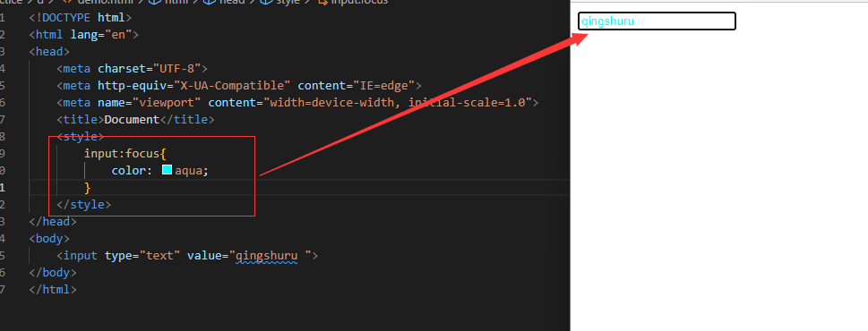Click the http-equiv="X-UA-Compatible" attribute
Screen dimensions: 868x331
coord(194,86)
